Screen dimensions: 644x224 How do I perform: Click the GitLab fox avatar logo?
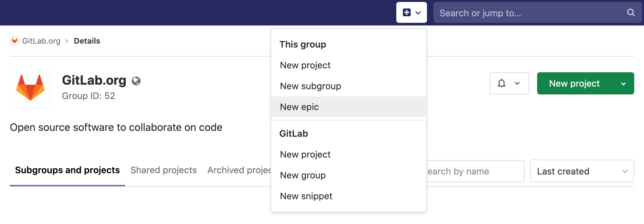[31, 88]
